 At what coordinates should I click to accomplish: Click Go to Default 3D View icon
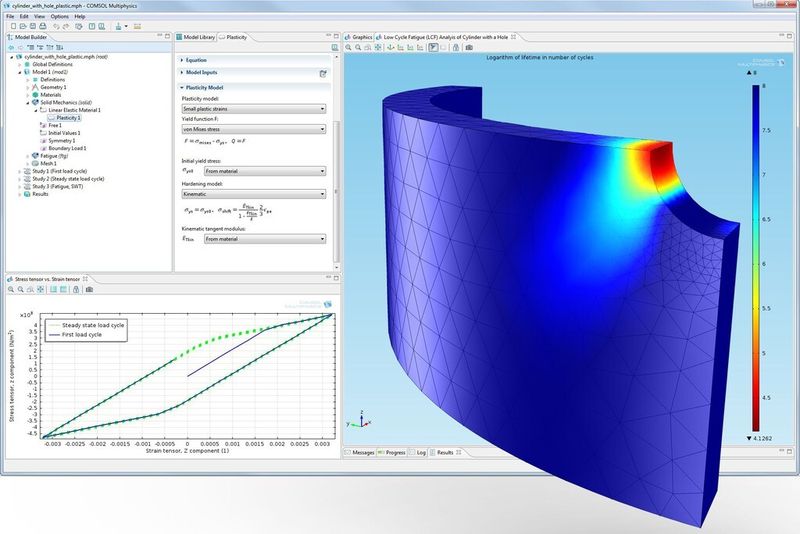pos(391,47)
